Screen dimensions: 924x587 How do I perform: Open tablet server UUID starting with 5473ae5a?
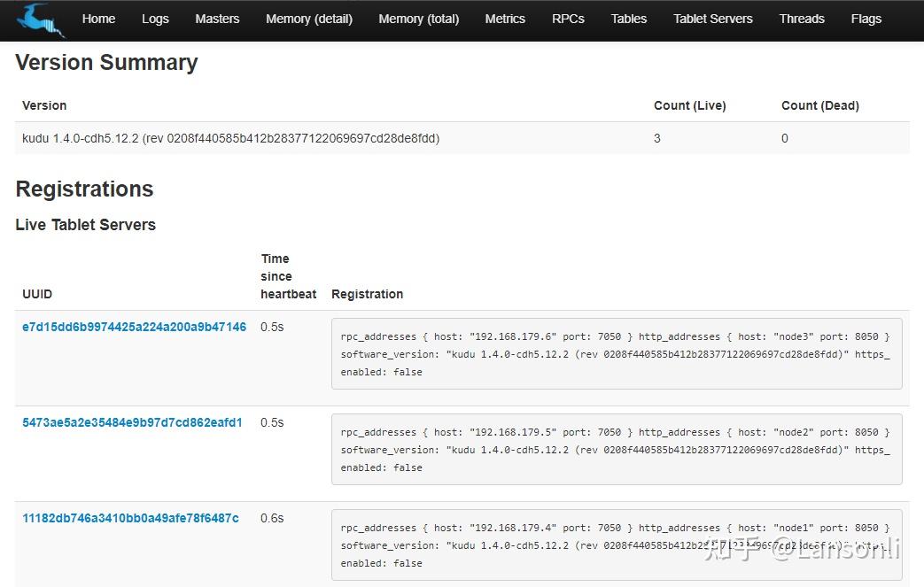click(x=132, y=422)
